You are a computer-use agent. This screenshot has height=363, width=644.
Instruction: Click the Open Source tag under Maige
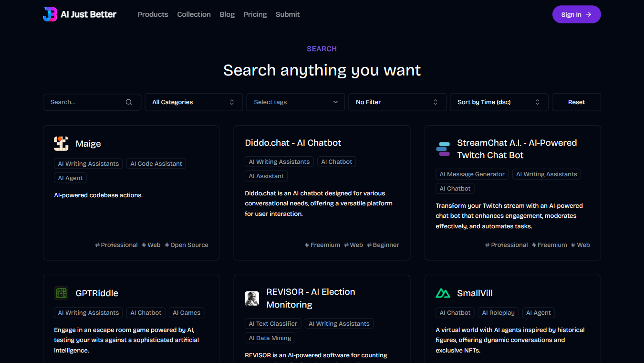click(x=187, y=245)
